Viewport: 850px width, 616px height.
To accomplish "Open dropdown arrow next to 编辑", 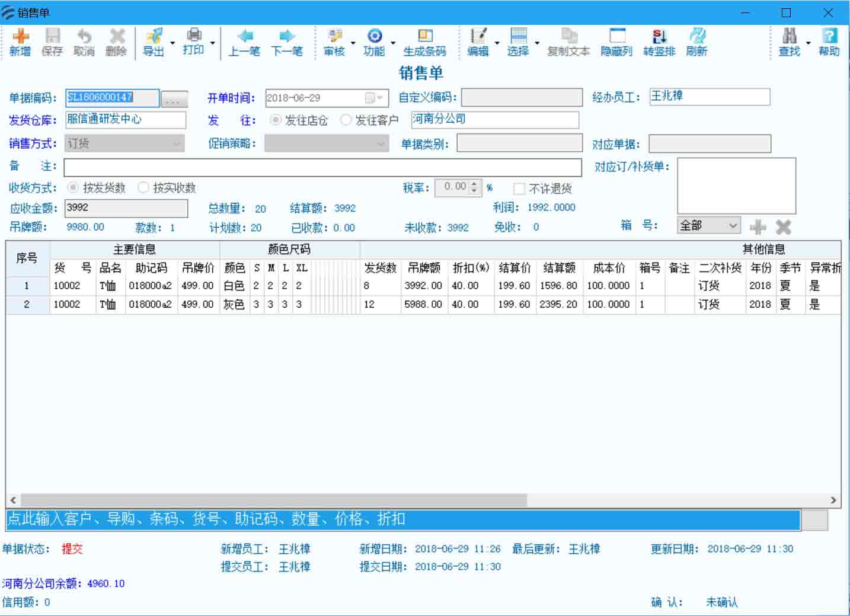I will coord(497,43).
